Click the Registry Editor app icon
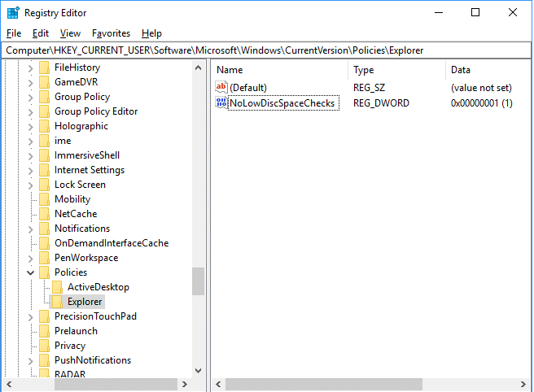Screen dimensions: 534x392 tap(13, 13)
